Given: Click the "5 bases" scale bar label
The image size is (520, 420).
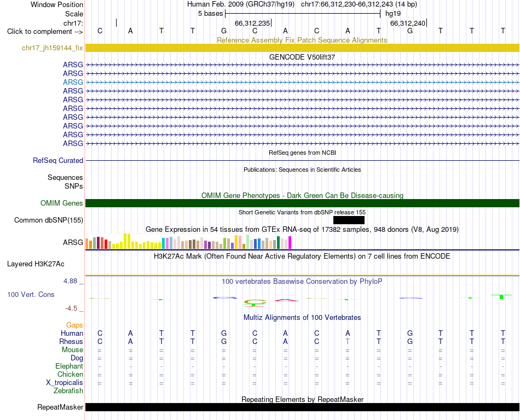Looking at the screenshot, I should pyautogui.click(x=211, y=14).
